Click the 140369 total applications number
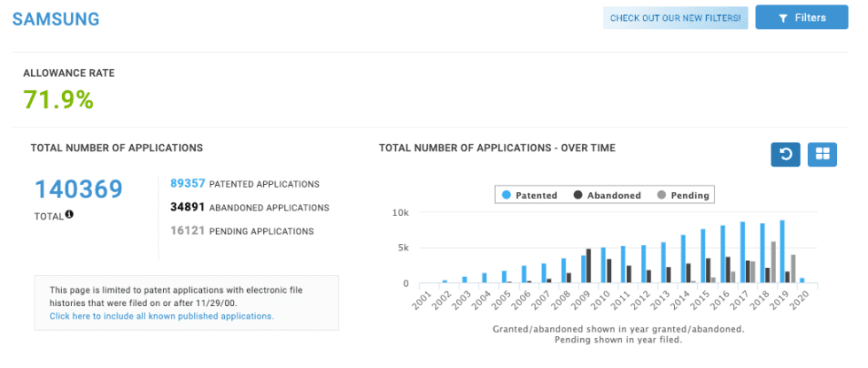The image size is (868, 368). tap(79, 189)
